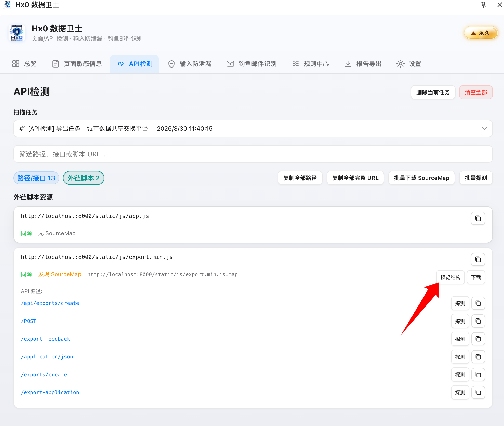Unpin the window with pin icon

click(x=483, y=5)
